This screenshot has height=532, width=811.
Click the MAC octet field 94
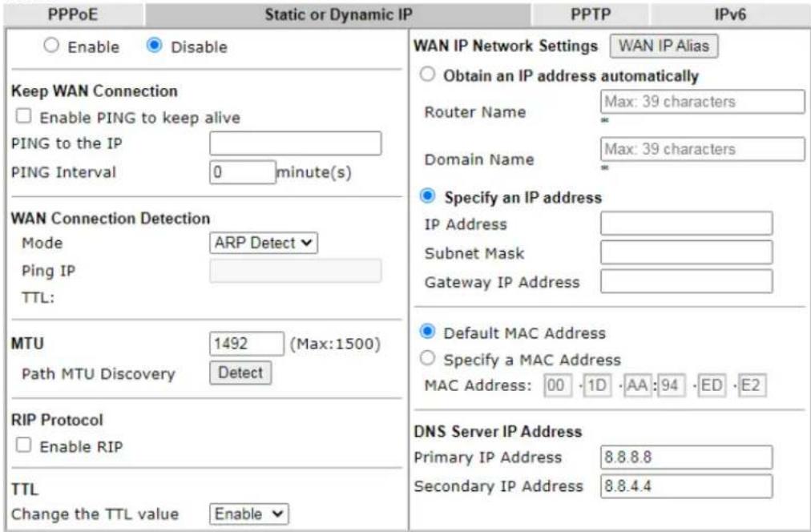tap(672, 385)
